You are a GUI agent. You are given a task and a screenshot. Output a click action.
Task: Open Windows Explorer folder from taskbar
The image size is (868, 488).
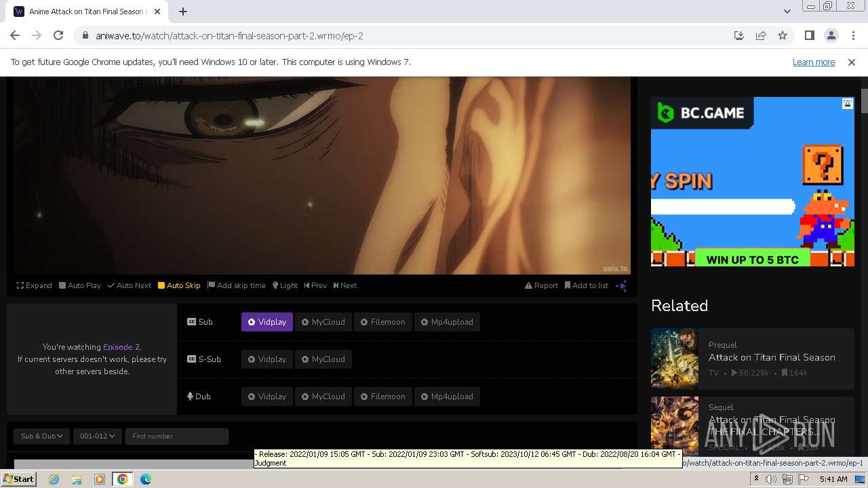(x=77, y=479)
